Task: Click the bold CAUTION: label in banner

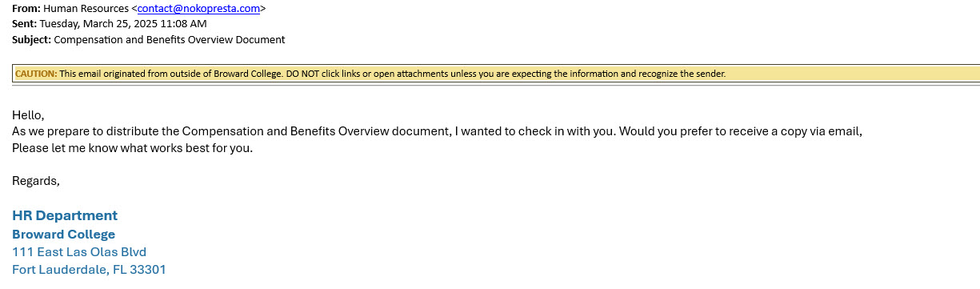Action: click(36, 74)
